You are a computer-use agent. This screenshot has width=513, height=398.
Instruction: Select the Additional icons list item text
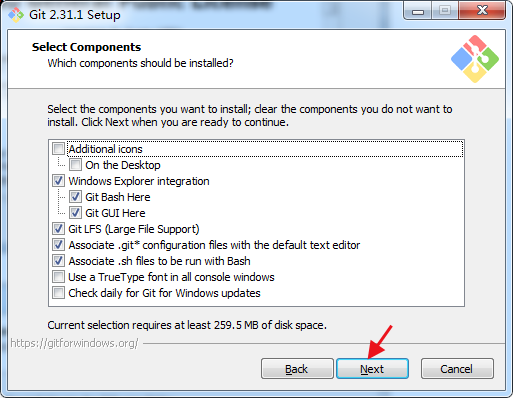[105, 149]
